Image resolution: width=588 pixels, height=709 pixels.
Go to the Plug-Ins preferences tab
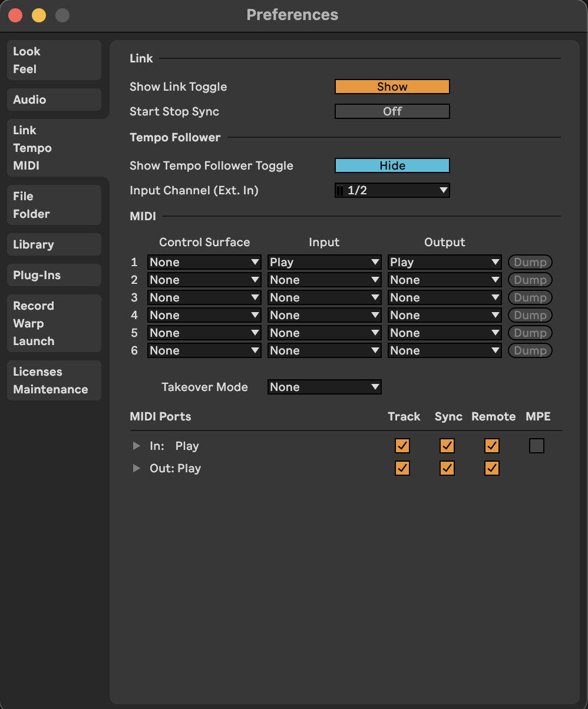click(54, 275)
